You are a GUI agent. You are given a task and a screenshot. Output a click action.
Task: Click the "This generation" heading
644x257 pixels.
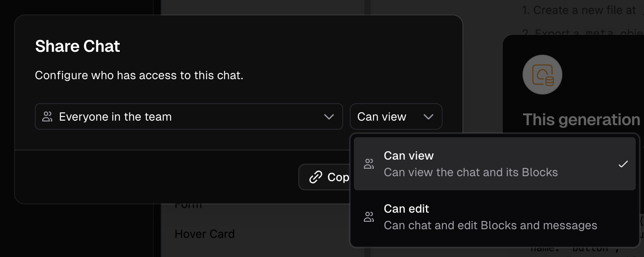pos(581,120)
